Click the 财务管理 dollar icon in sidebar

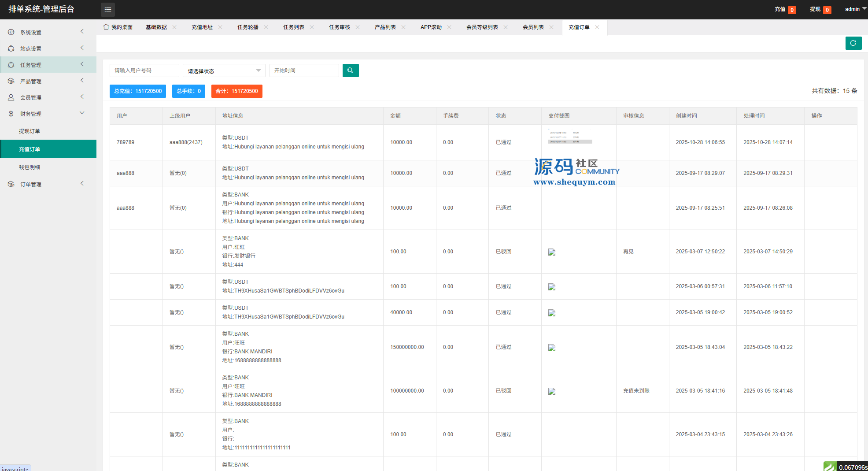(x=11, y=114)
